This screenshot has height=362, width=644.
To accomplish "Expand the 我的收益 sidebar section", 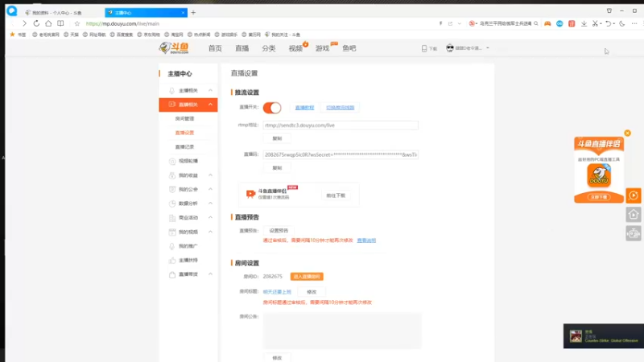I will click(210, 175).
